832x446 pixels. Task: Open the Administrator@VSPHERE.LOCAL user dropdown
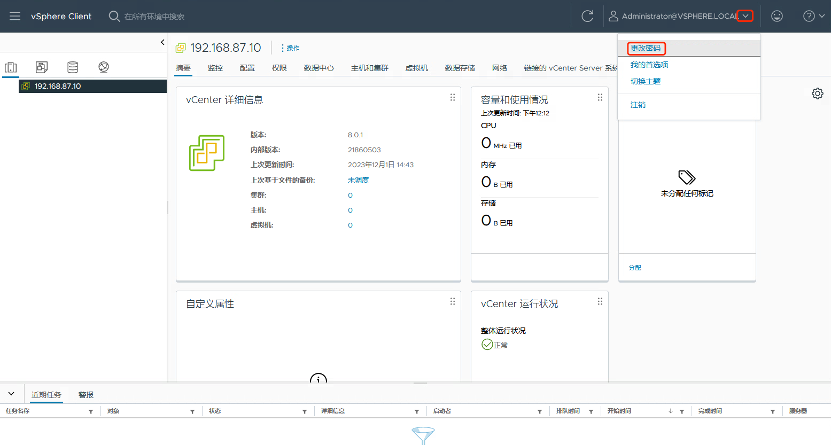(746, 16)
